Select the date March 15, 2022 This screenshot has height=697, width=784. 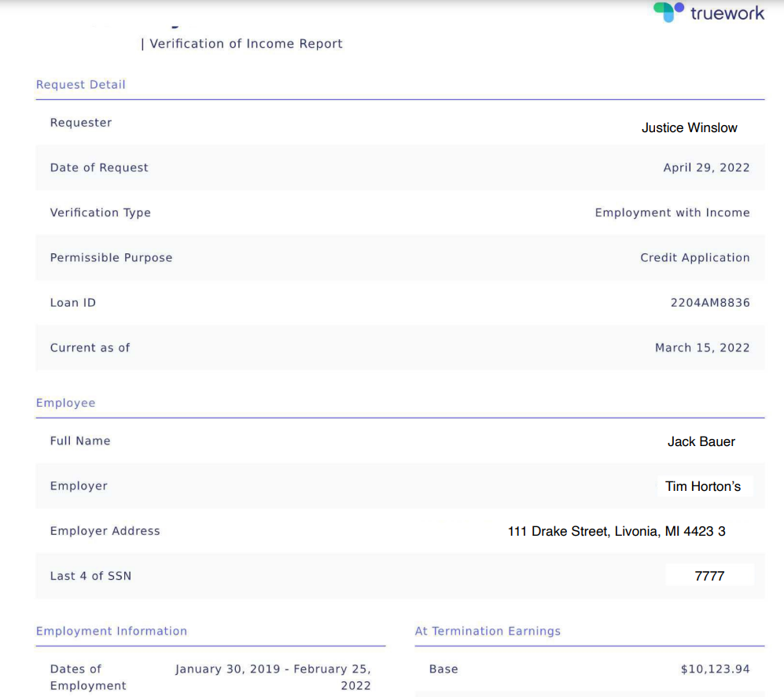pyautogui.click(x=702, y=348)
